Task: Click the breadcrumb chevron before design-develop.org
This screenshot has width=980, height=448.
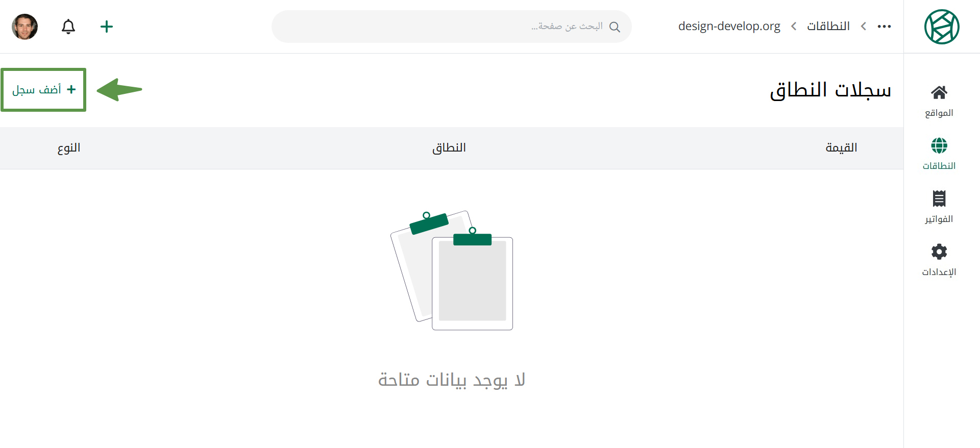Action: [793, 26]
